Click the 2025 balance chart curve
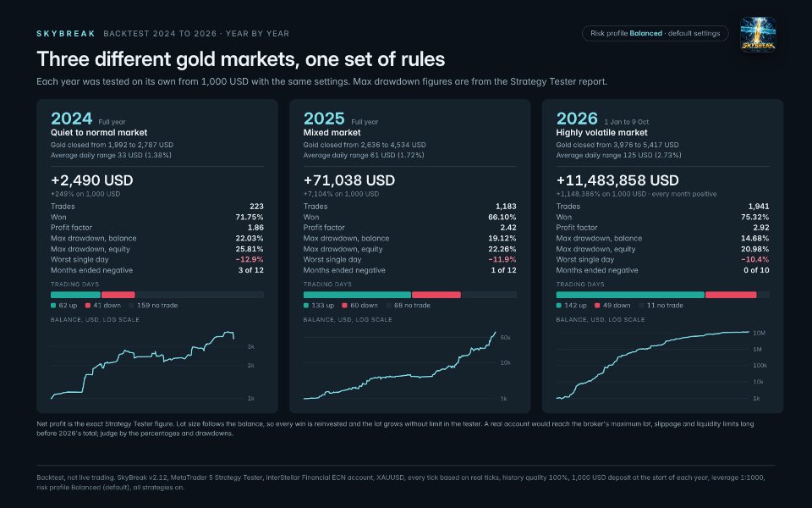The height and width of the screenshot is (508, 812). click(399, 366)
